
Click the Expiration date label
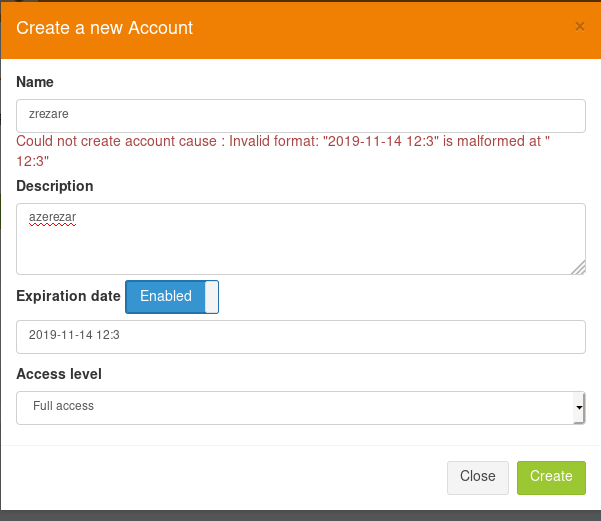[68, 296]
